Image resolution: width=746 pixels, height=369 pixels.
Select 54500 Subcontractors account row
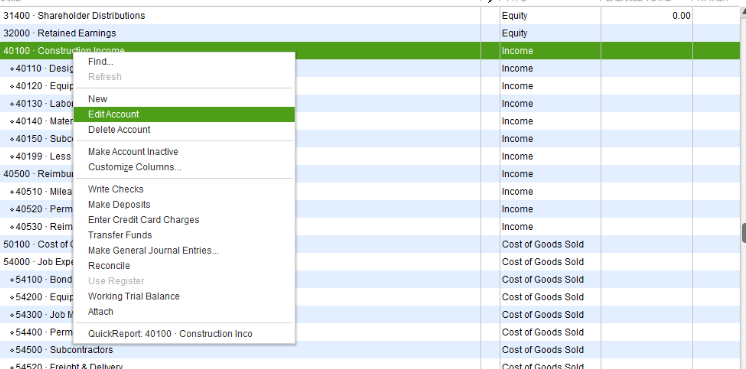[x=370, y=350]
